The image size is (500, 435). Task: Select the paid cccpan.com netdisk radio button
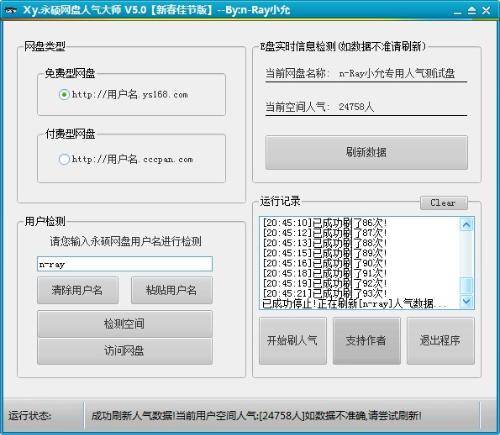[x=64, y=159]
